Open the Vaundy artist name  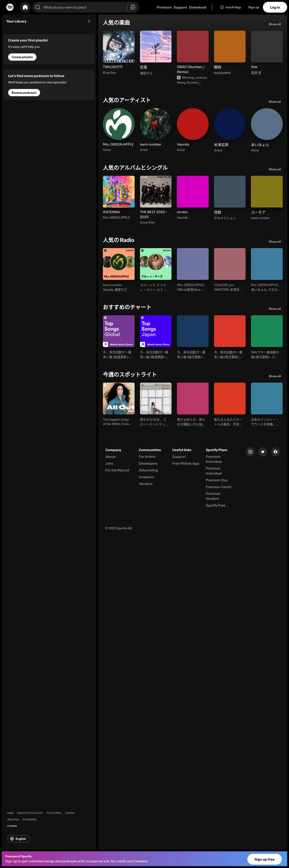183,145
